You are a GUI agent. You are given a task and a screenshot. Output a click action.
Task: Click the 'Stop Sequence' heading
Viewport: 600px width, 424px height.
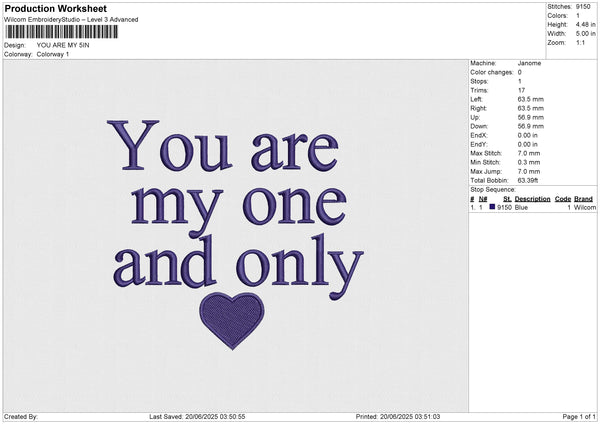point(493,188)
